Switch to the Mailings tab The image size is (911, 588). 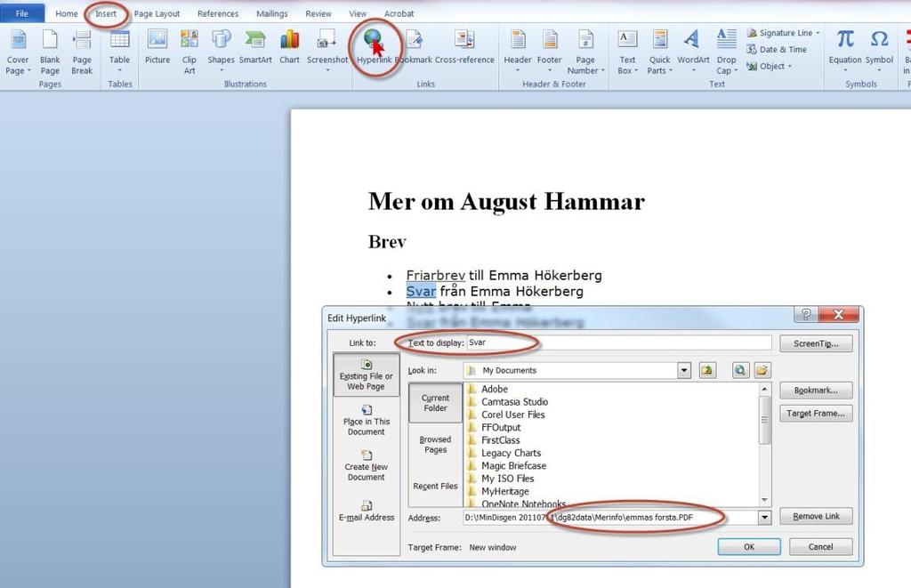tap(272, 13)
